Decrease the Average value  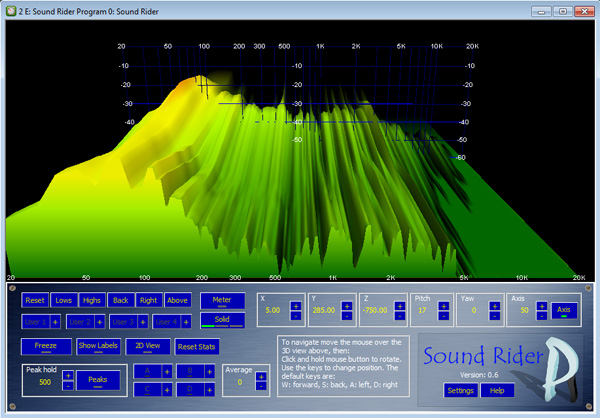coord(261,386)
